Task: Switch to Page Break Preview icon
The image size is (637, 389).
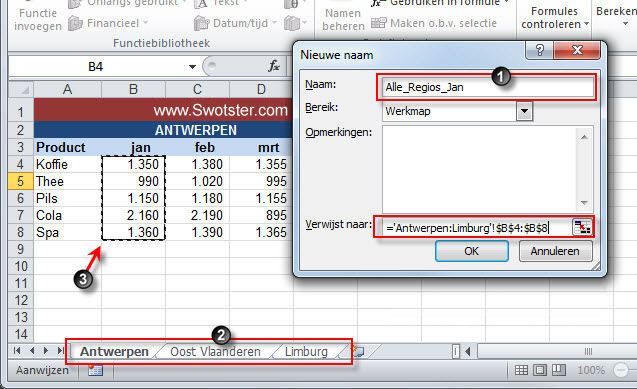Action: 559,370
